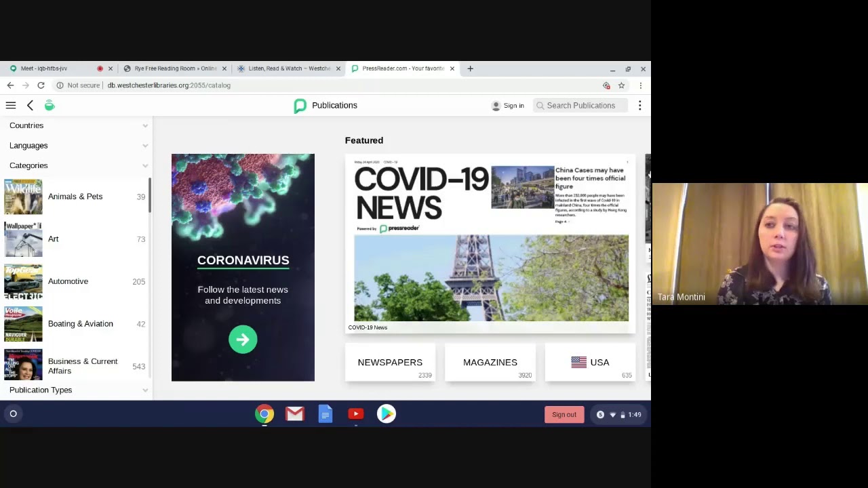Click the Sign out button
Screen dimensions: 868x488
tap(564, 415)
